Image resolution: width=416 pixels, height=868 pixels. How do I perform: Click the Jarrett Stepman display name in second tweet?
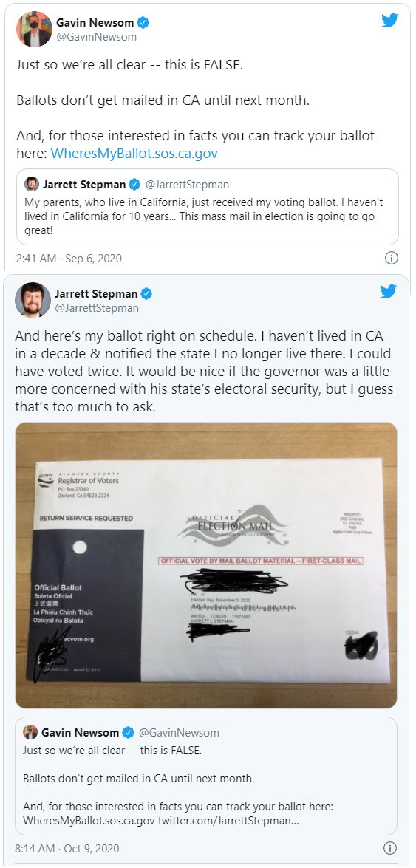pyautogui.click(x=96, y=293)
